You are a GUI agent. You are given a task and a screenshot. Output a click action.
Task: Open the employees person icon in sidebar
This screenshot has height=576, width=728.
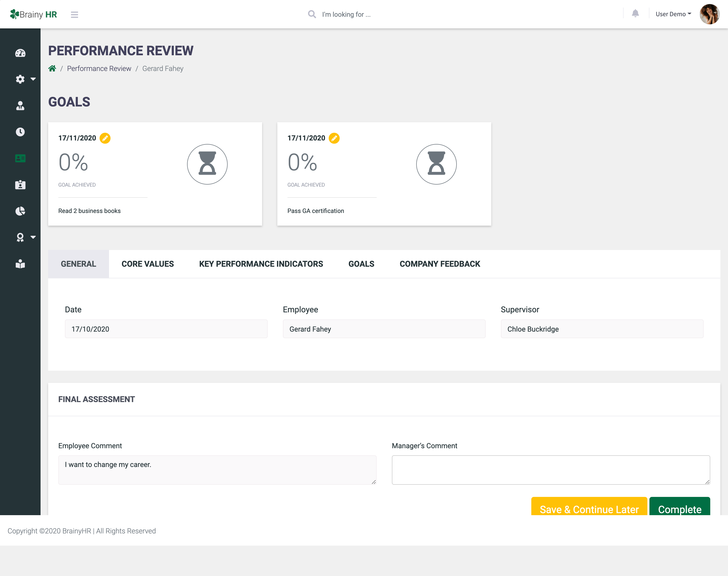pos(20,105)
